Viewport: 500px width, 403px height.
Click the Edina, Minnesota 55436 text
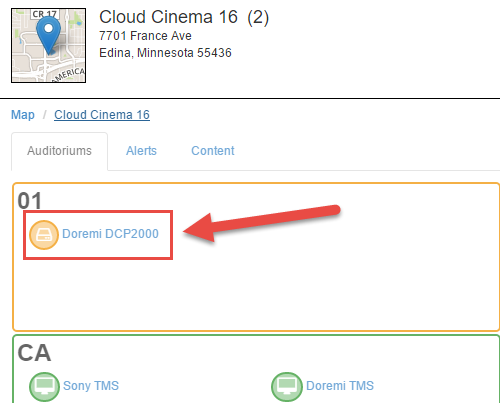(165, 53)
